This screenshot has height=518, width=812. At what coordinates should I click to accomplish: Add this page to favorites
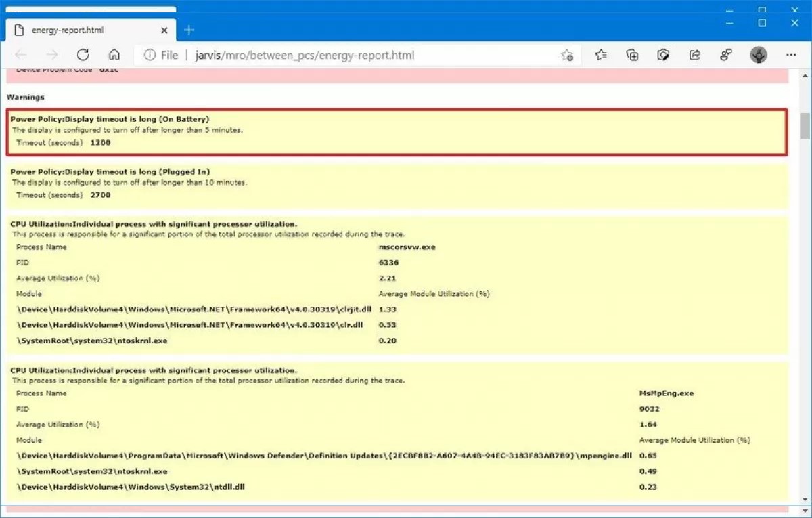click(567, 55)
